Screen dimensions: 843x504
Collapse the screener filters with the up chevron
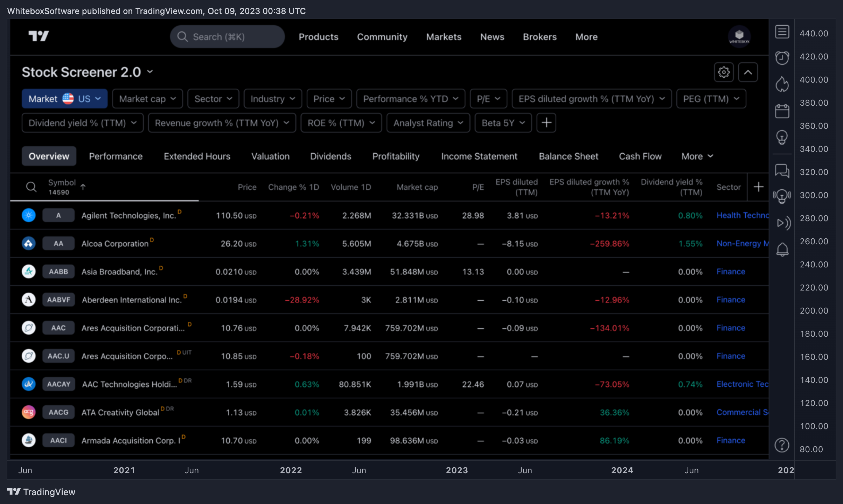coord(748,72)
